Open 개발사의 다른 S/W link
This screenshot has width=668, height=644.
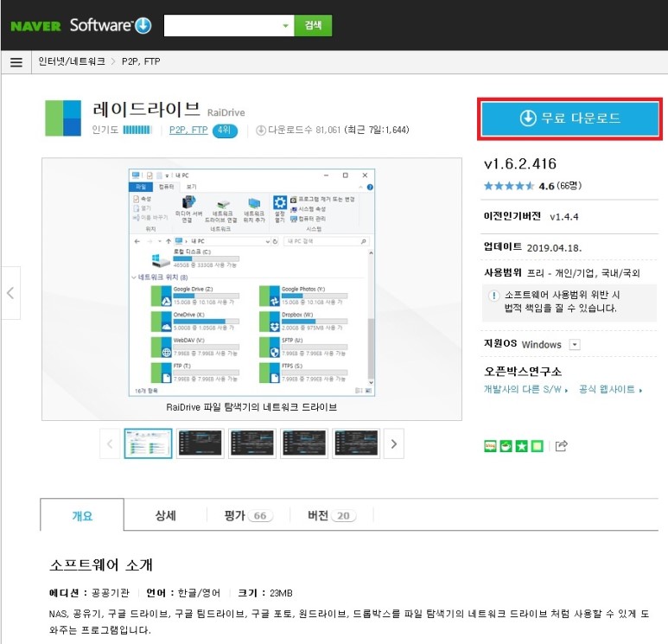(x=525, y=389)
